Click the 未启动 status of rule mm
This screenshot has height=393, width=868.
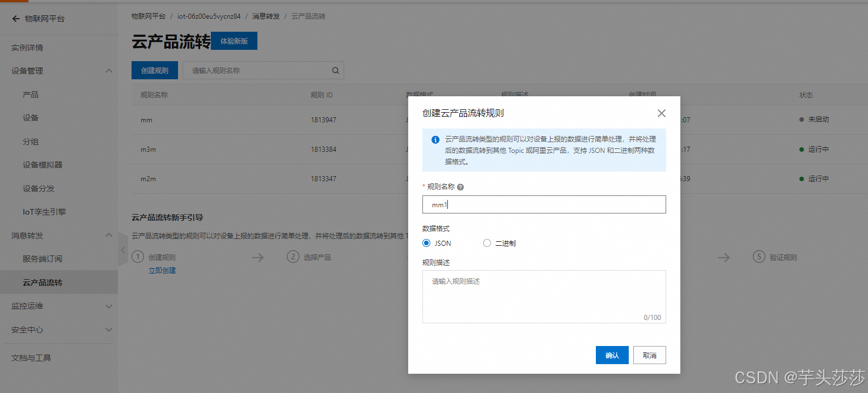[814, 120]
